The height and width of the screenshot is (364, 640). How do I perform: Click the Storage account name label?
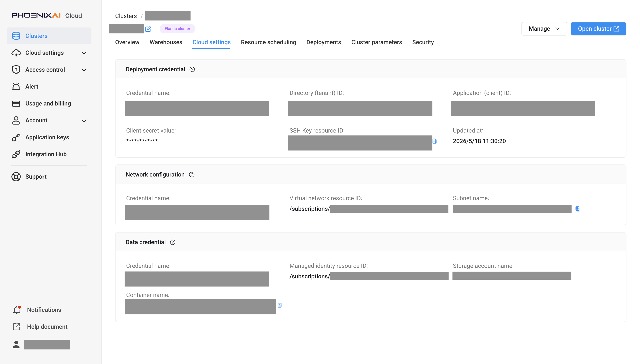pyautogui.click(x=483, y=266)
